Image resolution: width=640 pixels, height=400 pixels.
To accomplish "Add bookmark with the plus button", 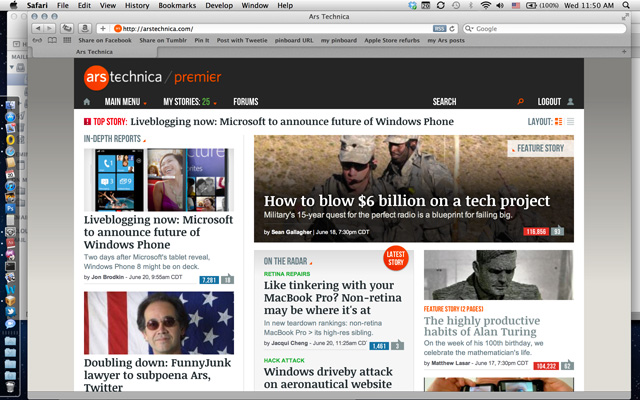I will (x=103, y=29).
